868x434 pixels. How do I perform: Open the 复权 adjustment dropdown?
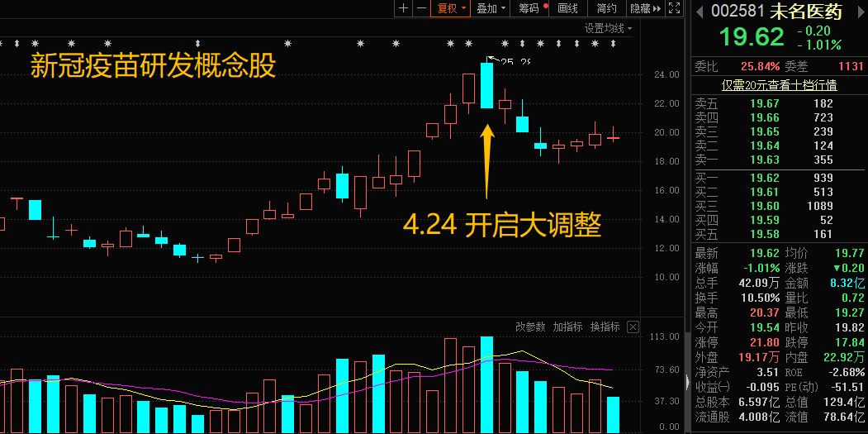click(451, 8)
